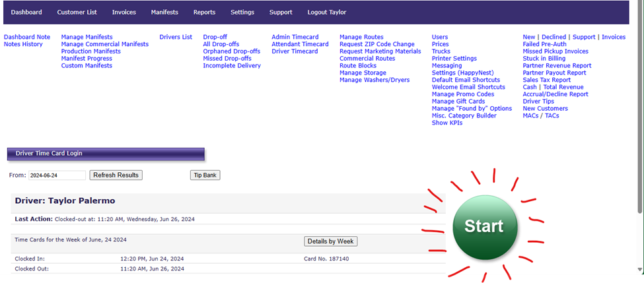Open the Dashboard menu item

[26, 13]
